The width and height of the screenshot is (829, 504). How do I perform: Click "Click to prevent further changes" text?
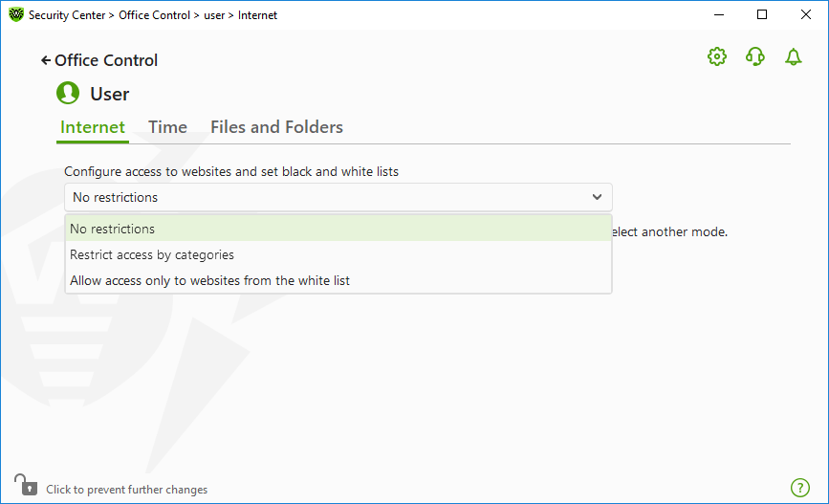tap(127, 490)
